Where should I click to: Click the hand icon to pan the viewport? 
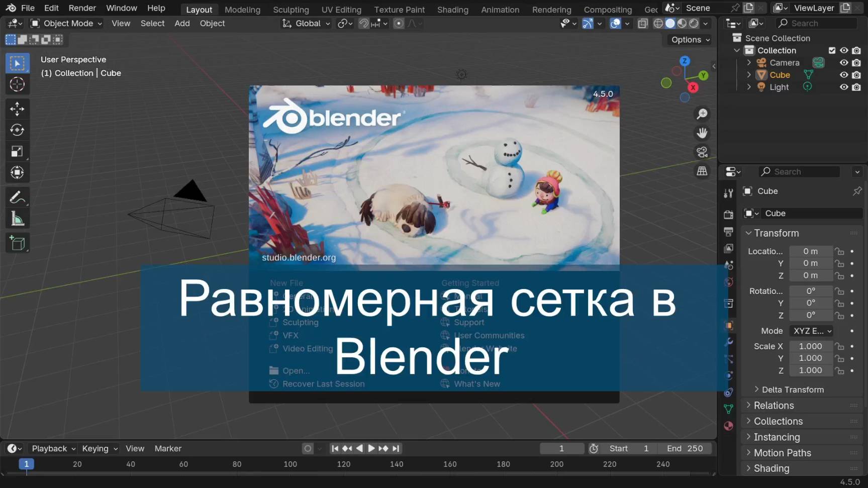(x=702, y=133)
